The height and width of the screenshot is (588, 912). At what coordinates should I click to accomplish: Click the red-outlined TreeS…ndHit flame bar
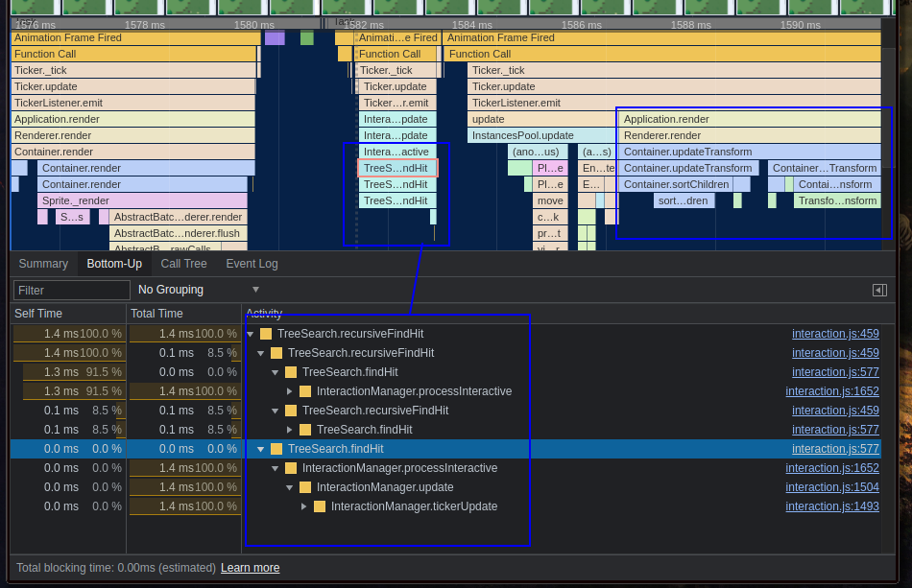396,168
